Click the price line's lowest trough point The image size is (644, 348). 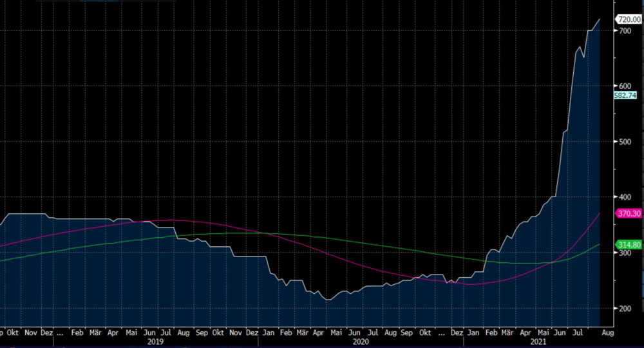pos(328,300)
